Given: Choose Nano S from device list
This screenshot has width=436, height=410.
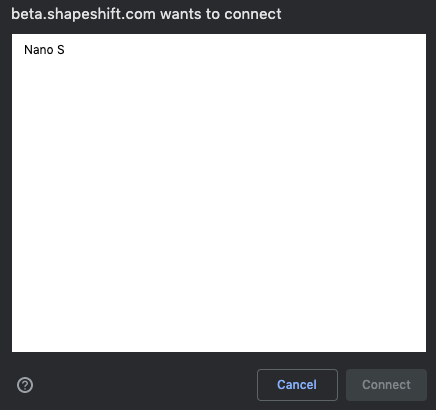Looking at the screenshot, I should pos(44,50).
